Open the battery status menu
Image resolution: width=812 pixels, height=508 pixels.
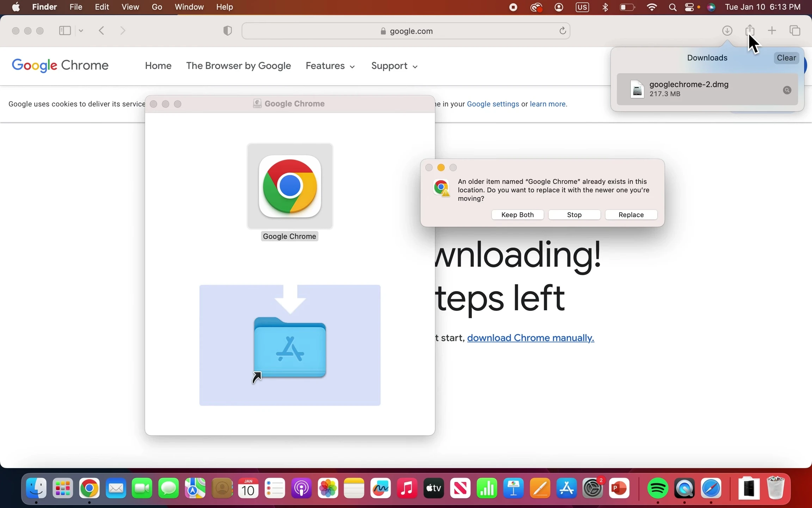tap(627, 7)
